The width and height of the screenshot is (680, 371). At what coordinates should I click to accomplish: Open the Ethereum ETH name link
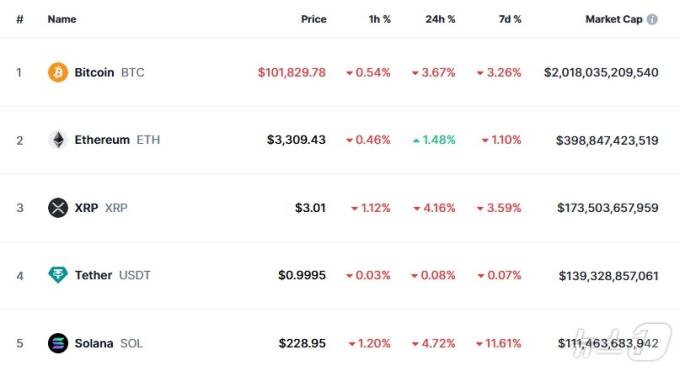[x=117, y=140]
